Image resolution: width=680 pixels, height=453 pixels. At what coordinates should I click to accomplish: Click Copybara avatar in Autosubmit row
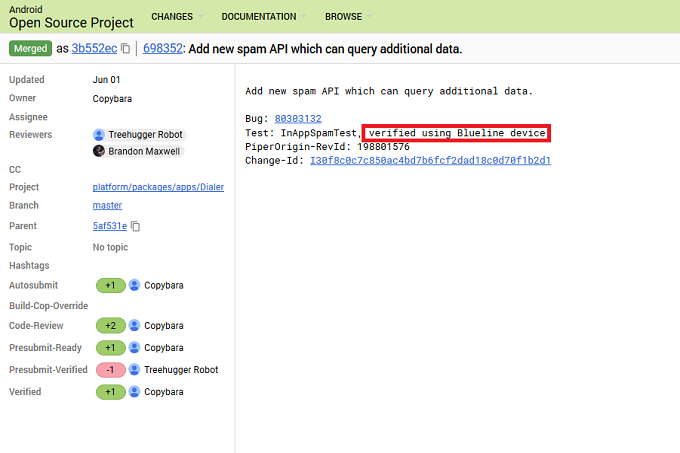(135, 286)
